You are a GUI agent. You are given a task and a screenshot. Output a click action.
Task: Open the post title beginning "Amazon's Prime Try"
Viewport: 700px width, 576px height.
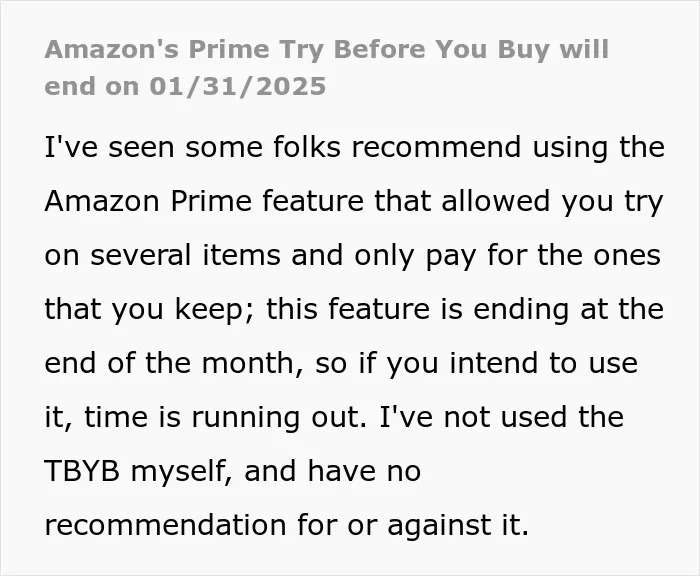pos(327,67)
